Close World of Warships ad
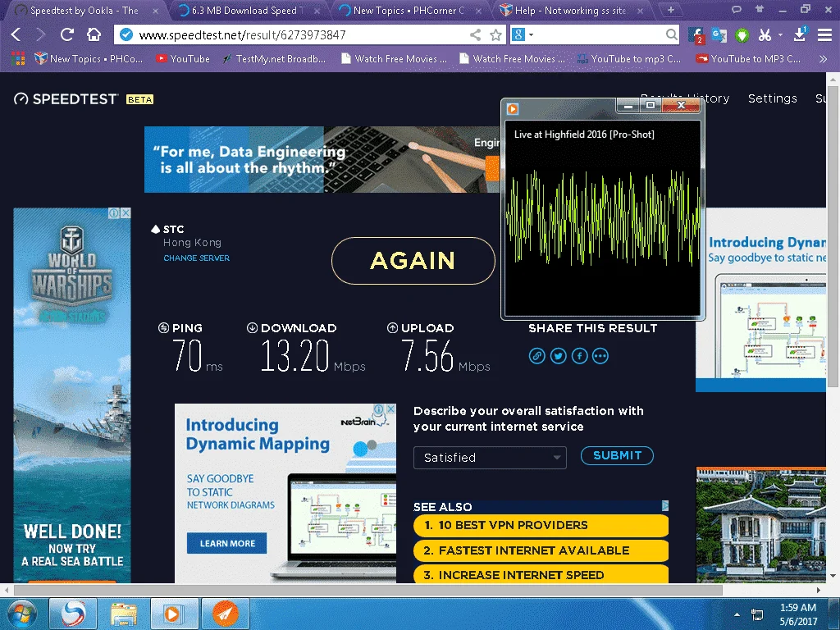This screenshot has height=630, width=840. [126, 212]
